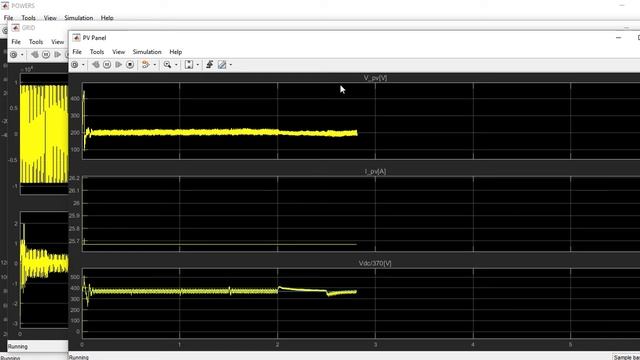
Task: Pause simulation from GRID window toolbar
Action: pyautogui.click(x=46, y=54)
